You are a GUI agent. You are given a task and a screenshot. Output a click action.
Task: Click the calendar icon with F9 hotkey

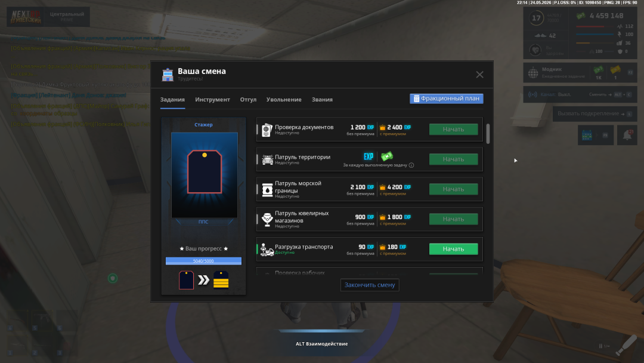tap(587, 136)
